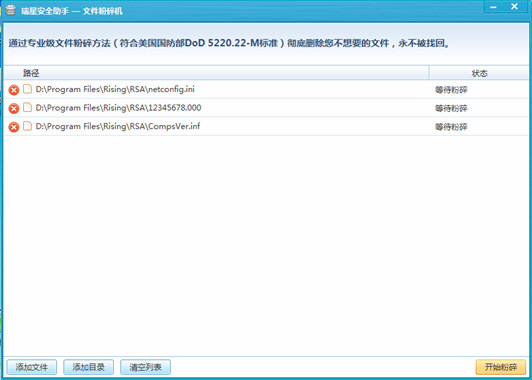Remove netconfig.ini with its red X icon
This screenshot has height=380, width=532.
pos(14,90)
